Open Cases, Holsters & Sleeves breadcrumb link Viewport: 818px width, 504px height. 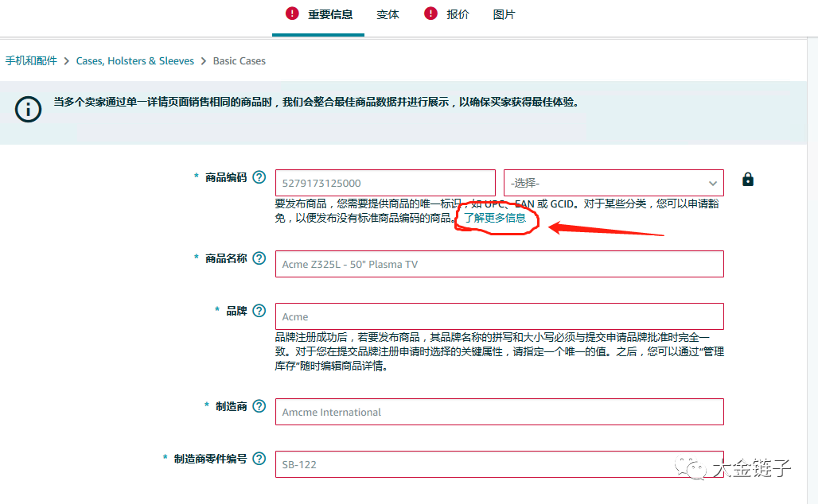[135, 61]
